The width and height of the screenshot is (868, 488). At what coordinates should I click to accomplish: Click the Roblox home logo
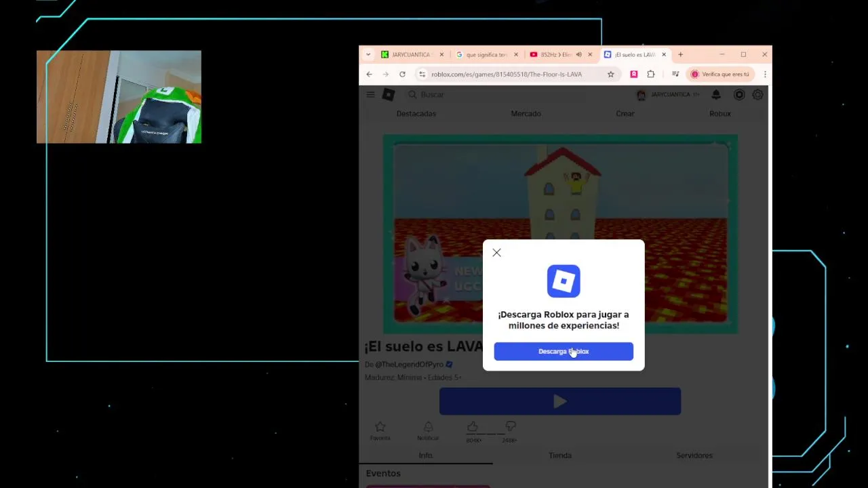click(389, 95)
